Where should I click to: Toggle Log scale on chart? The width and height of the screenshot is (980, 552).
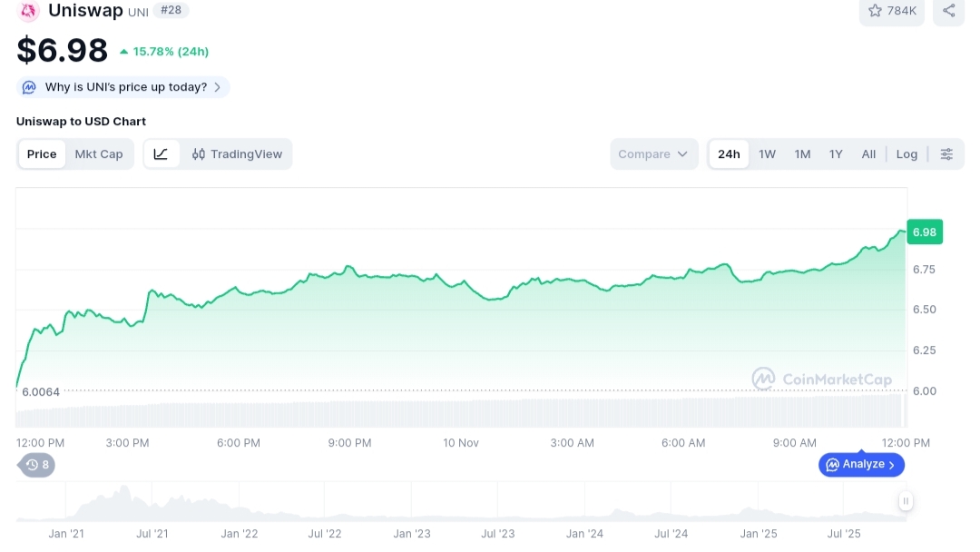(906, 153)
